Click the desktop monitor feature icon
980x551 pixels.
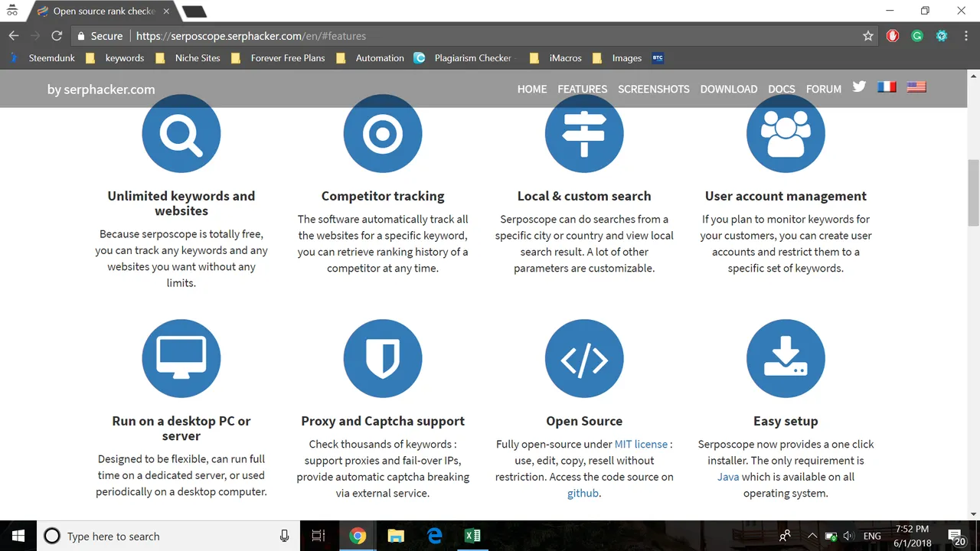pos(181,358)
